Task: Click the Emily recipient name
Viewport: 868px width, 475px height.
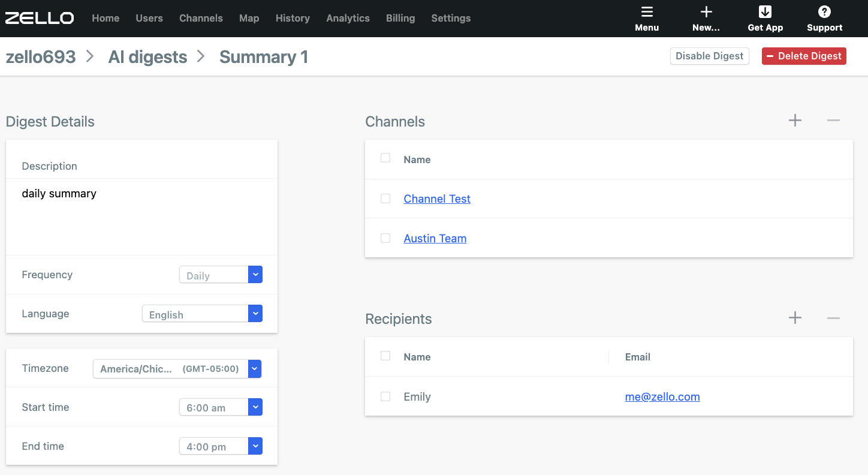Action: click(x=417, y=396)
